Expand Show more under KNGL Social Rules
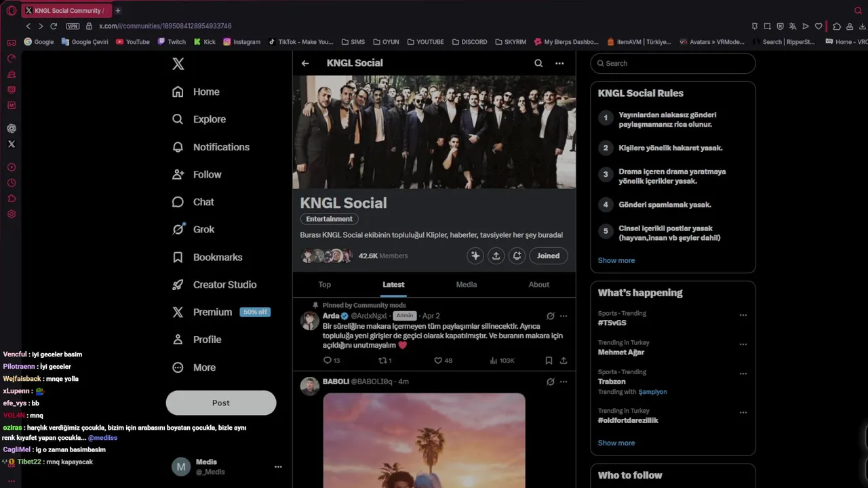868x488 pixels. point(616,260)
